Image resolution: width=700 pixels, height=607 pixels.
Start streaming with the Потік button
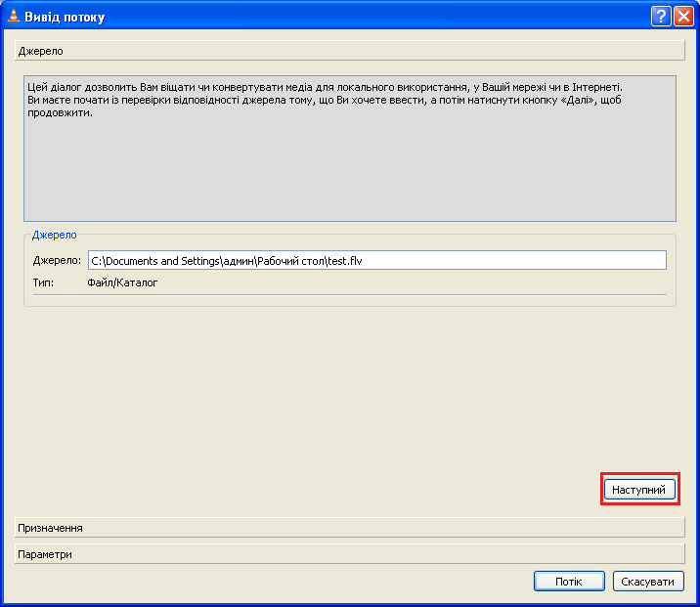coord(569,582)
